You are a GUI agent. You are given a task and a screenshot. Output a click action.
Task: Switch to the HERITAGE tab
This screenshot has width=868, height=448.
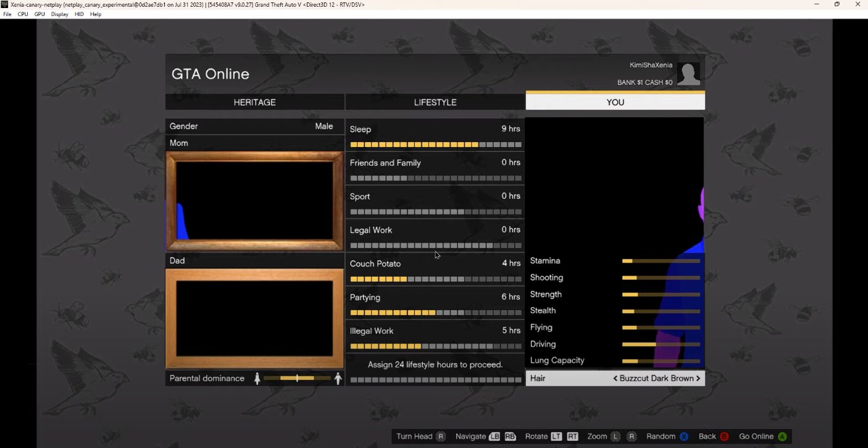(x=254, y=102)
